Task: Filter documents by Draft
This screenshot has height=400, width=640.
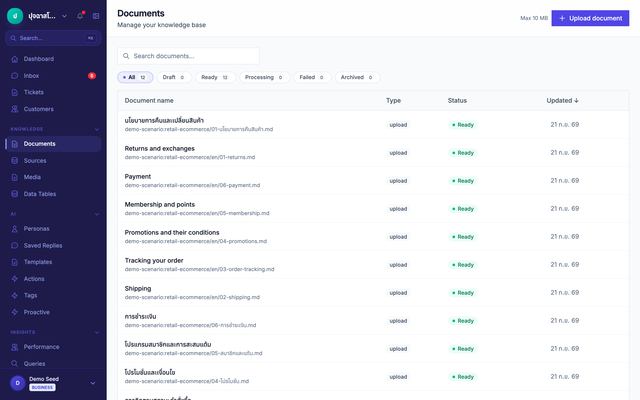Action: [174, 77]
